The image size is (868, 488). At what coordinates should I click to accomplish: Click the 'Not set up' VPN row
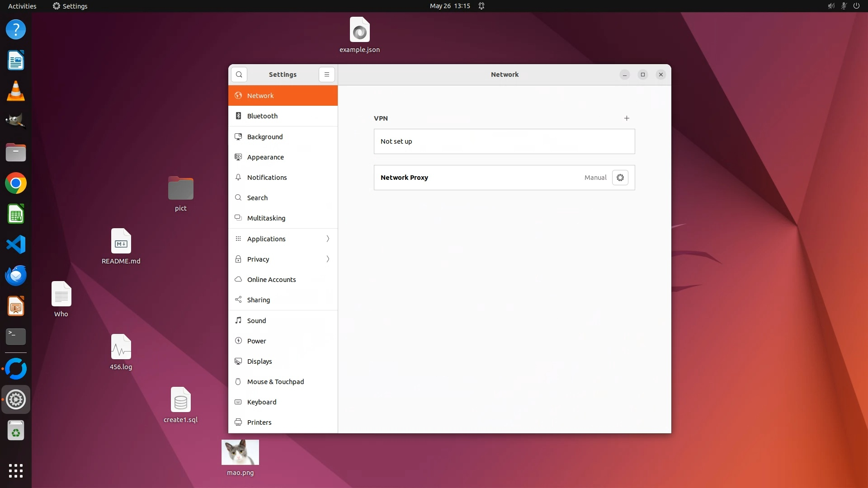(504, 141)
